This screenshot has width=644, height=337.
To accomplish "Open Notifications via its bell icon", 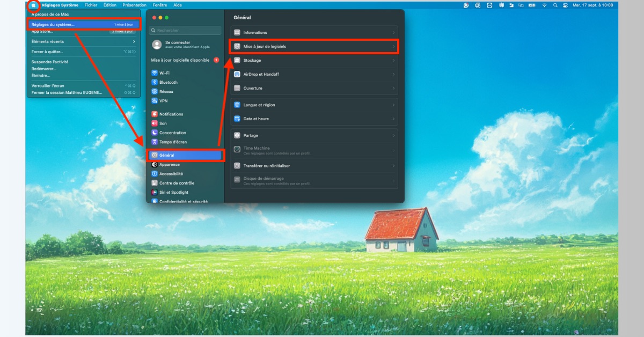I will (155, 114).
